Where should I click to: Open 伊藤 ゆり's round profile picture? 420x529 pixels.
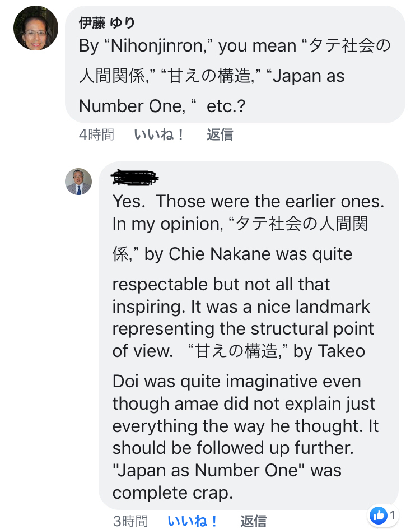click(36, 28)
